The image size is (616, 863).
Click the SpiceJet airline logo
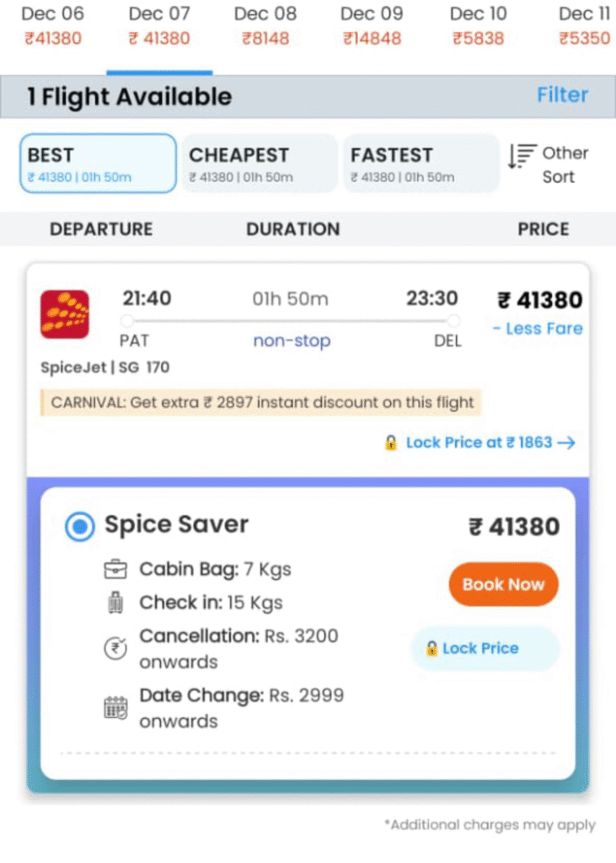65,314
